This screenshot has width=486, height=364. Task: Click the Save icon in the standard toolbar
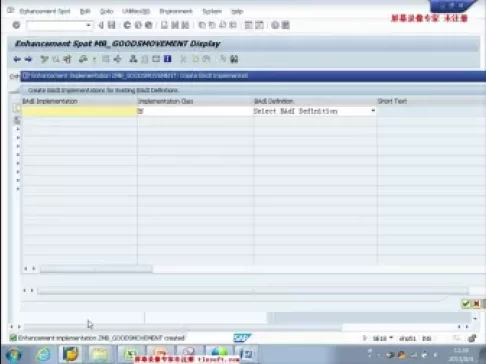pos(112,25)
